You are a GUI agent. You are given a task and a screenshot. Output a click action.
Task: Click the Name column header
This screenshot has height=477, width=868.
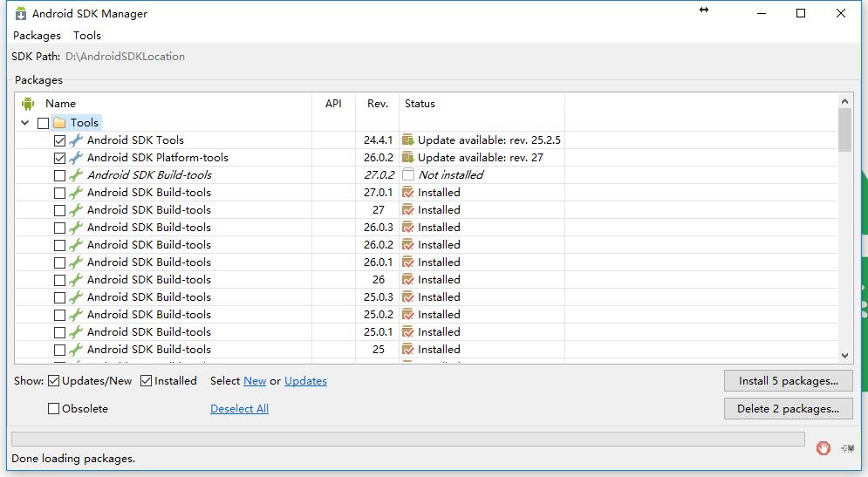tap(60, 104)
